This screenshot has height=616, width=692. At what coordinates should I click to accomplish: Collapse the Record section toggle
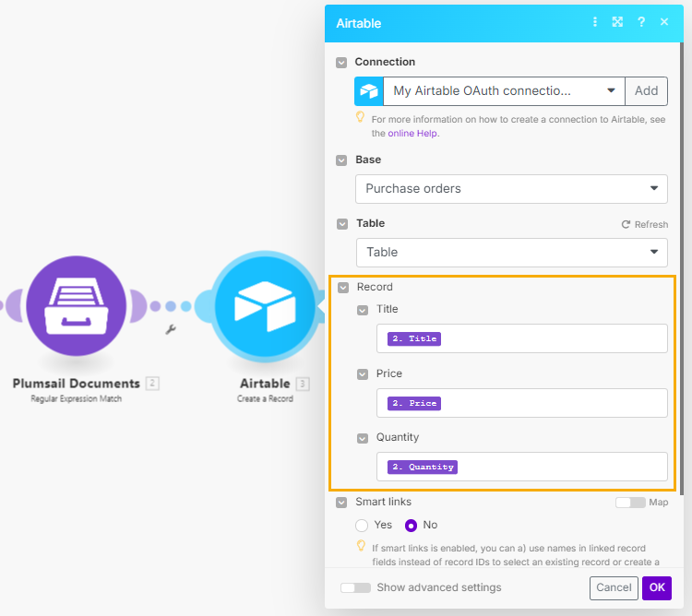(343, 288)
